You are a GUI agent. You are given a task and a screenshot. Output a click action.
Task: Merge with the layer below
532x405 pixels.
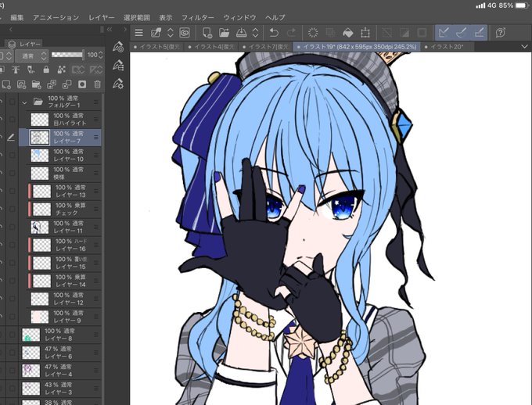pyautogui.click(x=66, y=84)
